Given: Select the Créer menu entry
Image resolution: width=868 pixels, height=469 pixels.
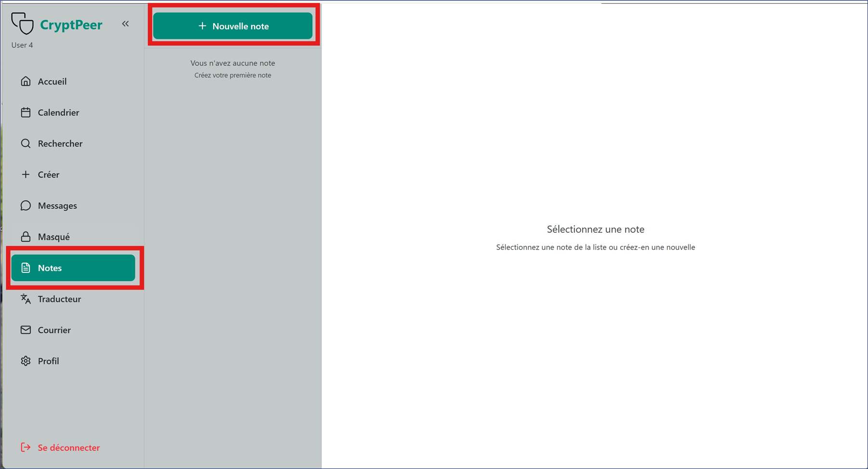Looking at the screenshot, I should pos(48,175).
